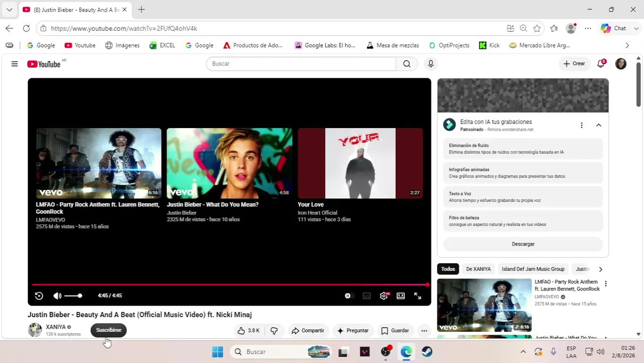Image resolution: width=644 pixels, height=363 pixels.
Task: Click the address bar URL
Action: pos(124,29)
